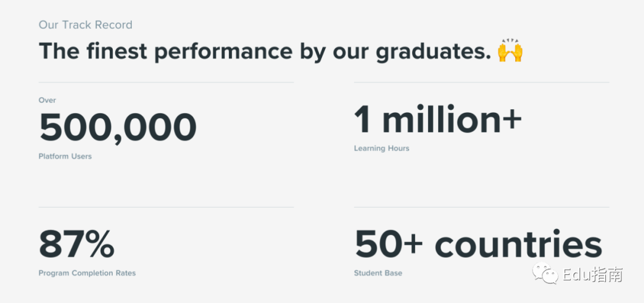Click the small 'Over' label
Viewport: 644px width, 303px height.
47,100
